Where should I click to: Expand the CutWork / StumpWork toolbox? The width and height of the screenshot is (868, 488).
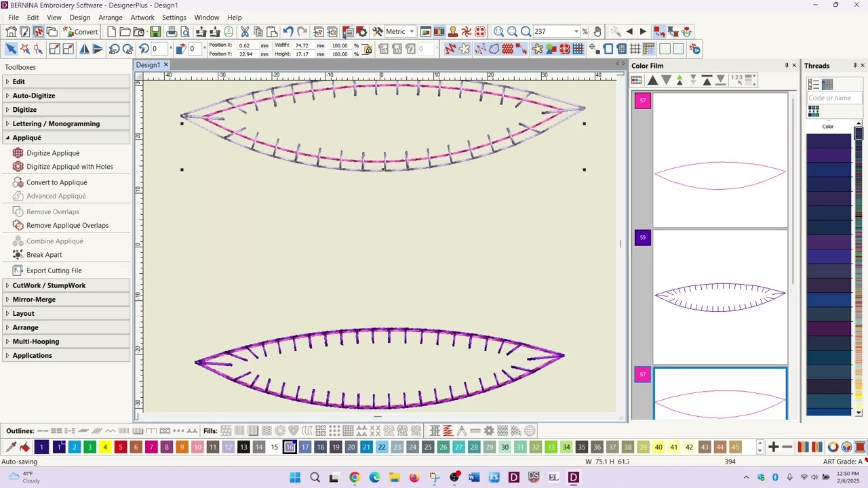pyautogui.click(x=66, y=285)
